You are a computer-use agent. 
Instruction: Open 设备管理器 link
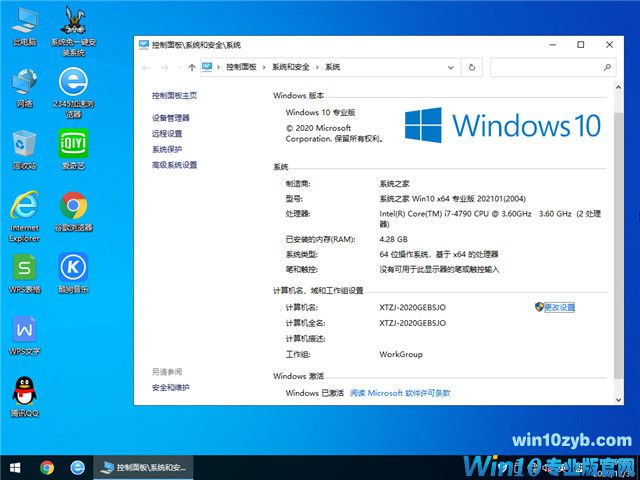tap(171, 118)
